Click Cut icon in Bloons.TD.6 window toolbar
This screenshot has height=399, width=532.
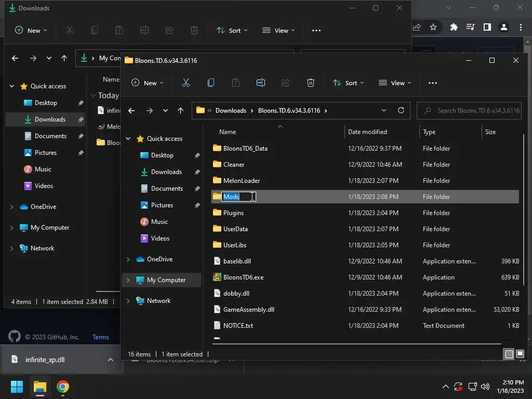186,83
